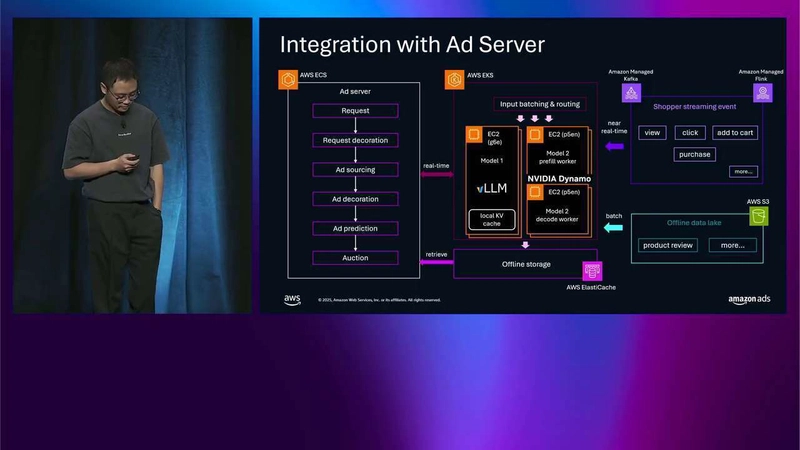Select the Amazon Managed Flink icon
This screenshot has height=450, width=800.
pos(762,93)
